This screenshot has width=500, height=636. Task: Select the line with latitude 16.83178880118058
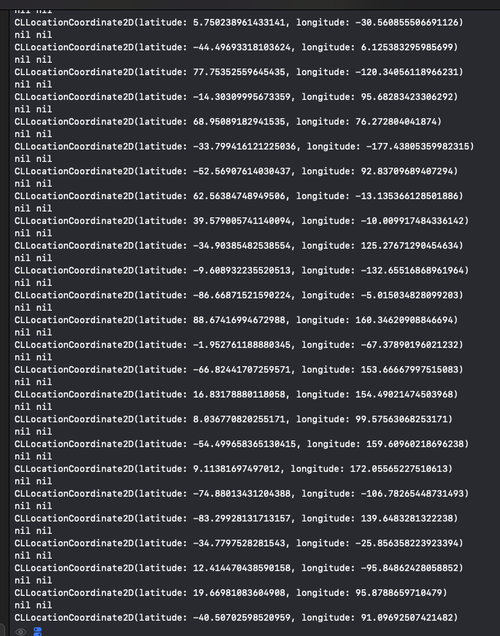tap(236, 394)
